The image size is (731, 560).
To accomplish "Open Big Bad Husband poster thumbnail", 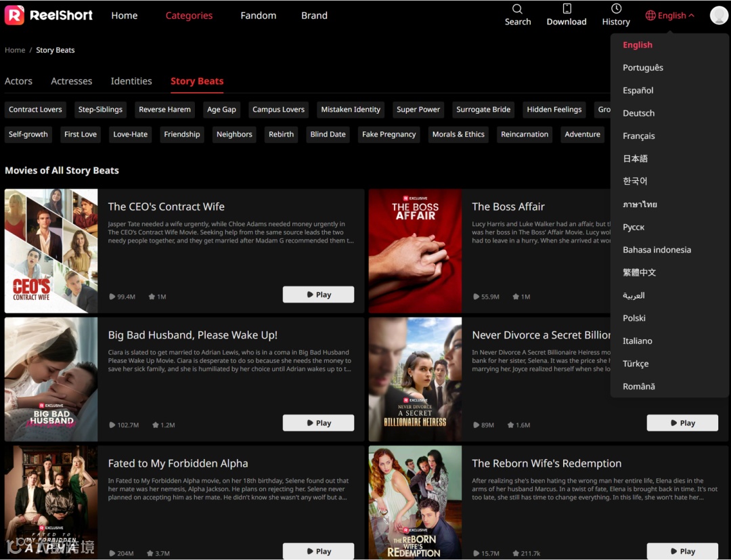I will (x=51, y=379).
